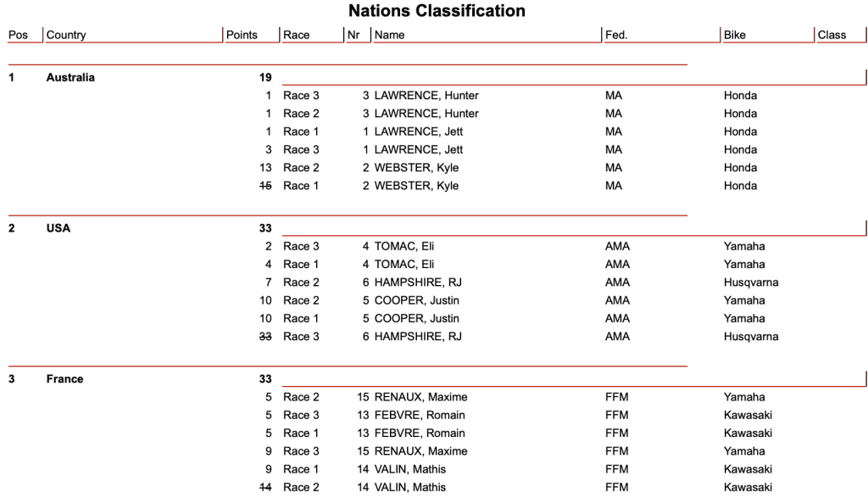Click the Class column header

pos(832,35)
